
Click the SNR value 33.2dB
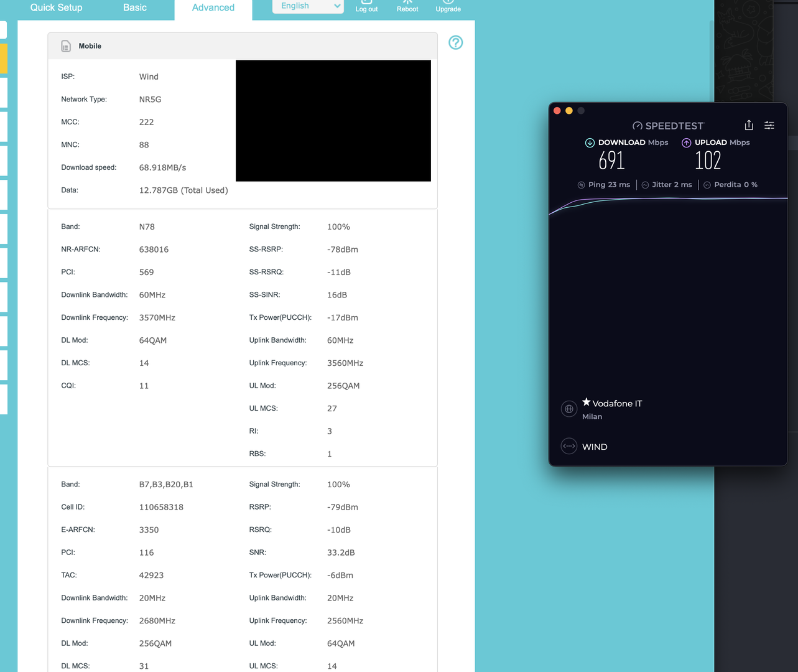[x=341, y=553]
